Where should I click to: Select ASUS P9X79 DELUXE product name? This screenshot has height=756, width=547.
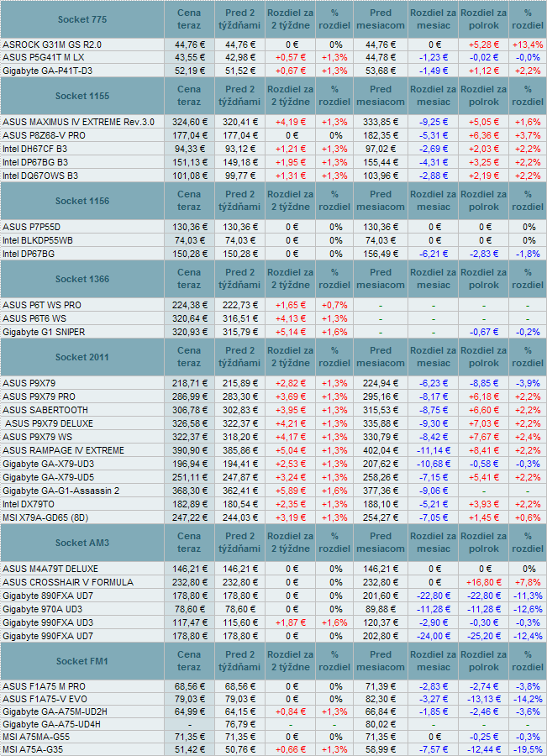pos(50,424)
